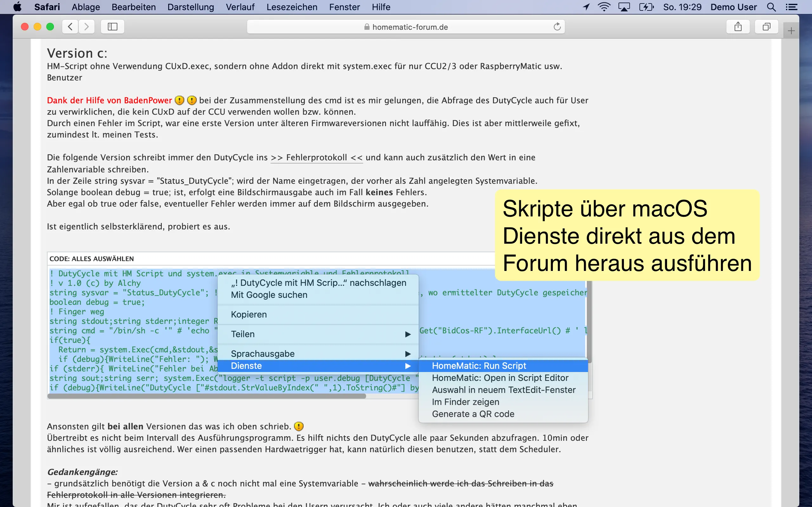Click the Safari forward navigation arrow
Image resolution: width=812 pixels, height=507 pixels.
point(87,27)
